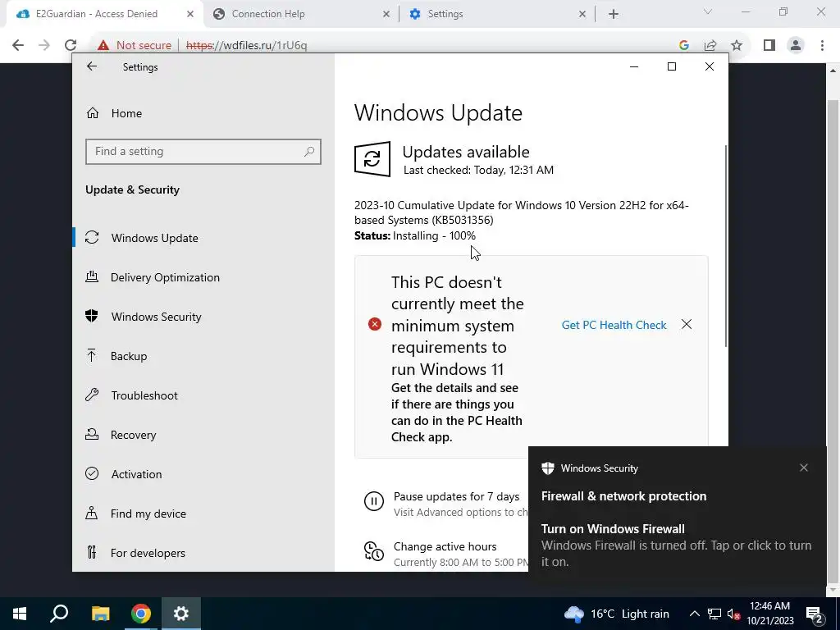Viewport: 840px width, 630px height.
Task: Open taskbar search
Action: pyautogui.click(x=59, y=614)
